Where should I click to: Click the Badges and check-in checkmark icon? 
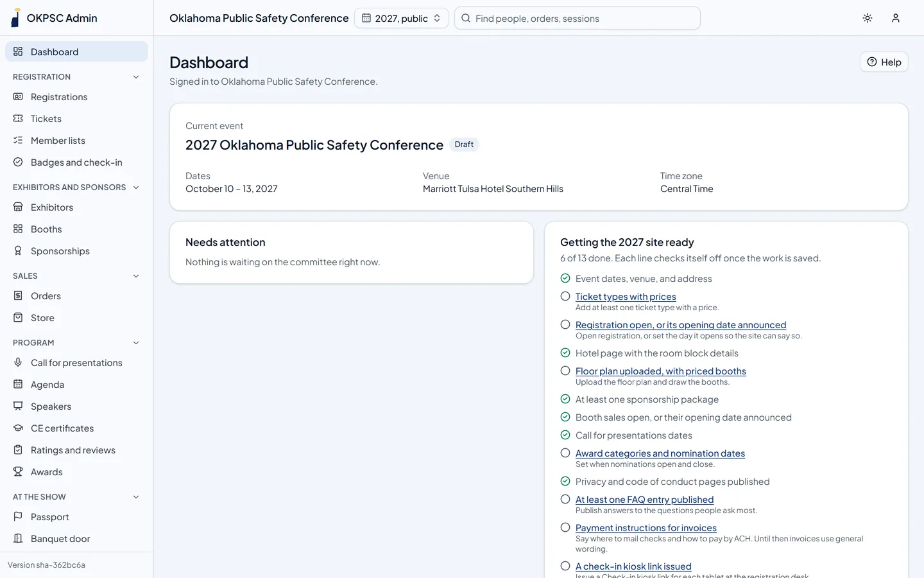pos(18,162)
